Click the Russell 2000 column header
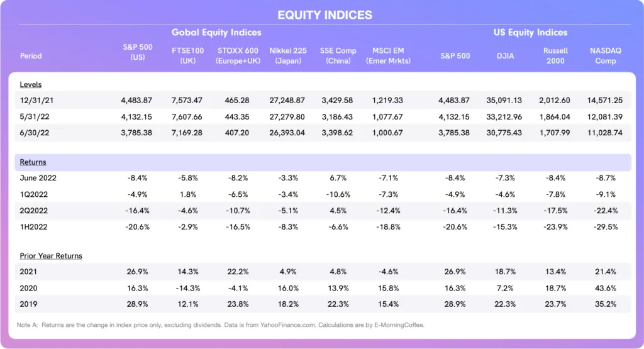Viewport: 644px width, 349px height. click(555, 56)
